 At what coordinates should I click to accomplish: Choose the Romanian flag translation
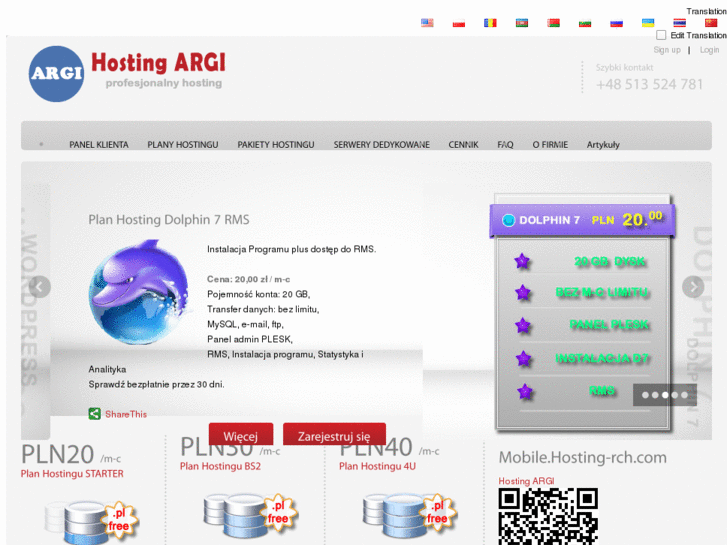(490, 23)
